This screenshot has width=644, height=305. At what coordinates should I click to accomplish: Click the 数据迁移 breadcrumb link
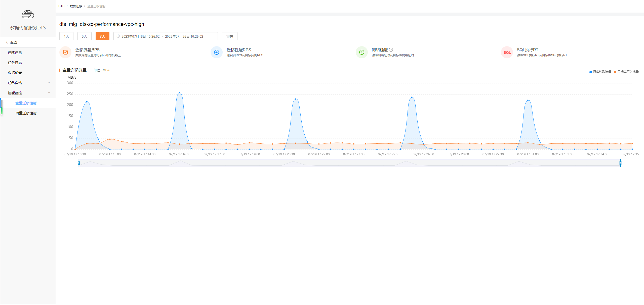[76, 6]
